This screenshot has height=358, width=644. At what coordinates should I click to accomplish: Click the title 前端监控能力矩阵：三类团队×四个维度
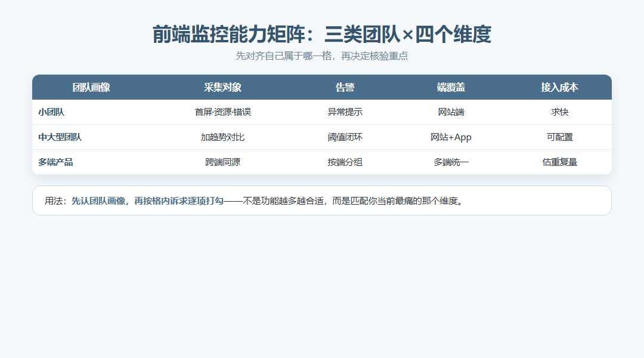[x=321, y=34]
